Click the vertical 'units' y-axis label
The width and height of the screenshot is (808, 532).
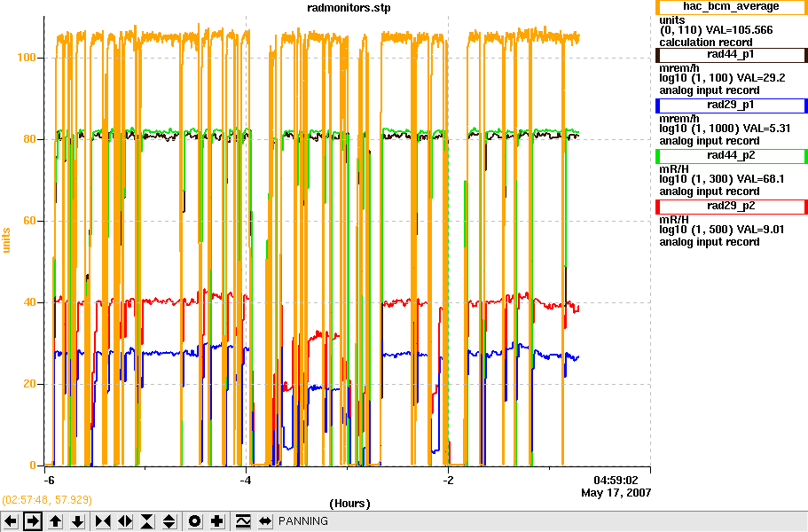6,240
